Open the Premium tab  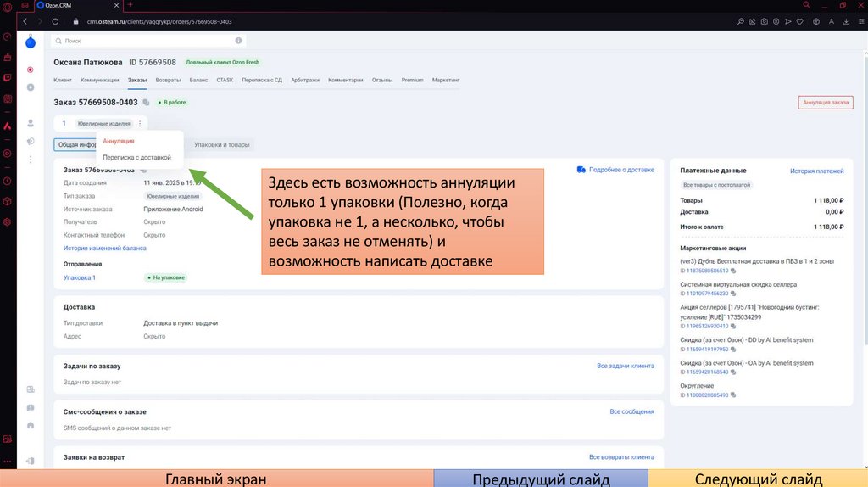pos(413,80)
